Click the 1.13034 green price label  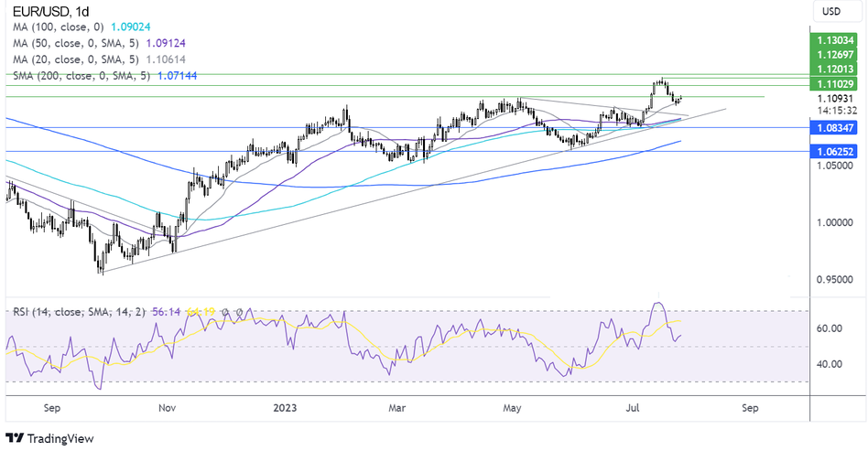point(832,40)
